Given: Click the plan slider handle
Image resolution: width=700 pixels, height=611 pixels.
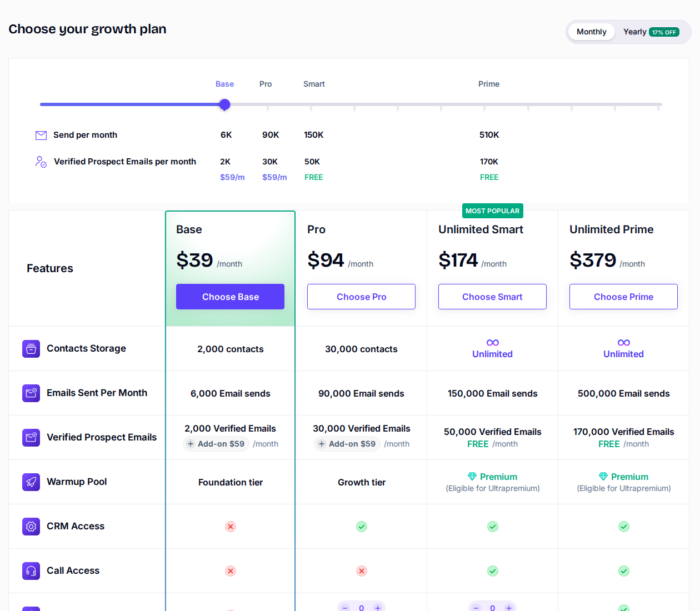Looking at the screenshot, I should pyautogui.click(x=224, y=104).
